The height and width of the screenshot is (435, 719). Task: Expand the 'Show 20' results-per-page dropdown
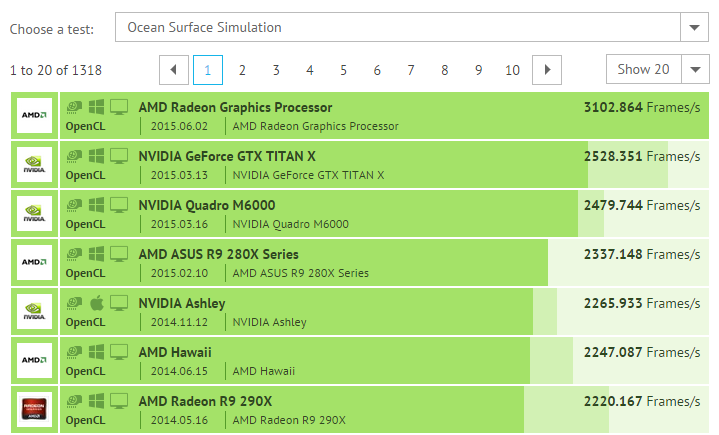tap(694, 69)
